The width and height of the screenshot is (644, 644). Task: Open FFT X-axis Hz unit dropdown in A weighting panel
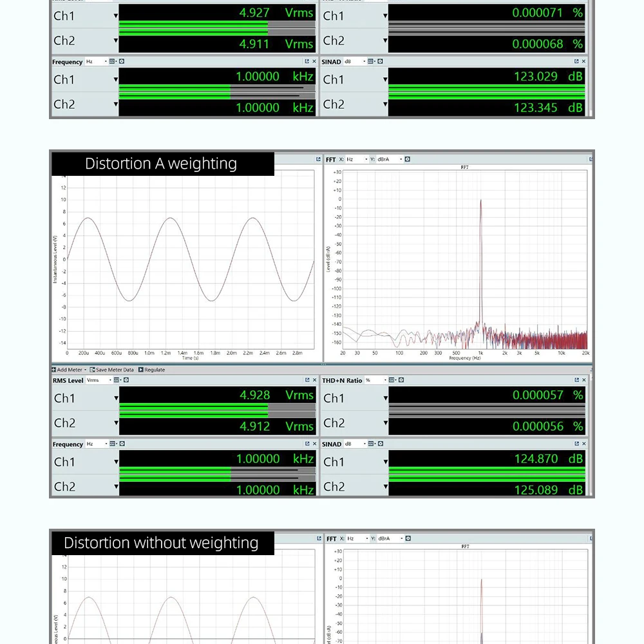pos(357,159)
